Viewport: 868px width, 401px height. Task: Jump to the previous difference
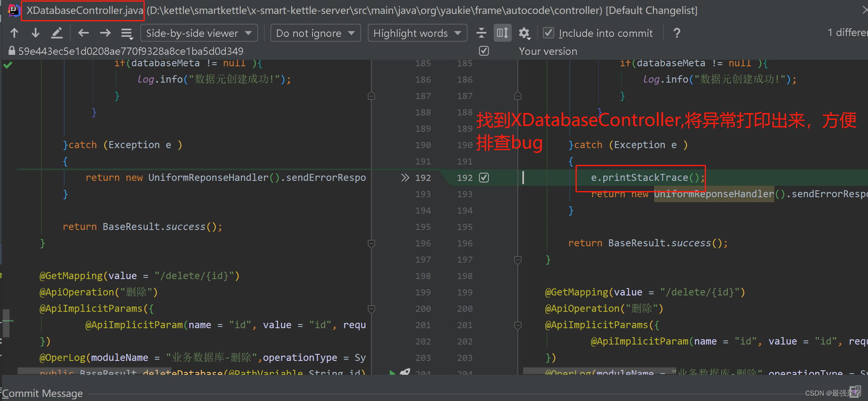(14, 33)
